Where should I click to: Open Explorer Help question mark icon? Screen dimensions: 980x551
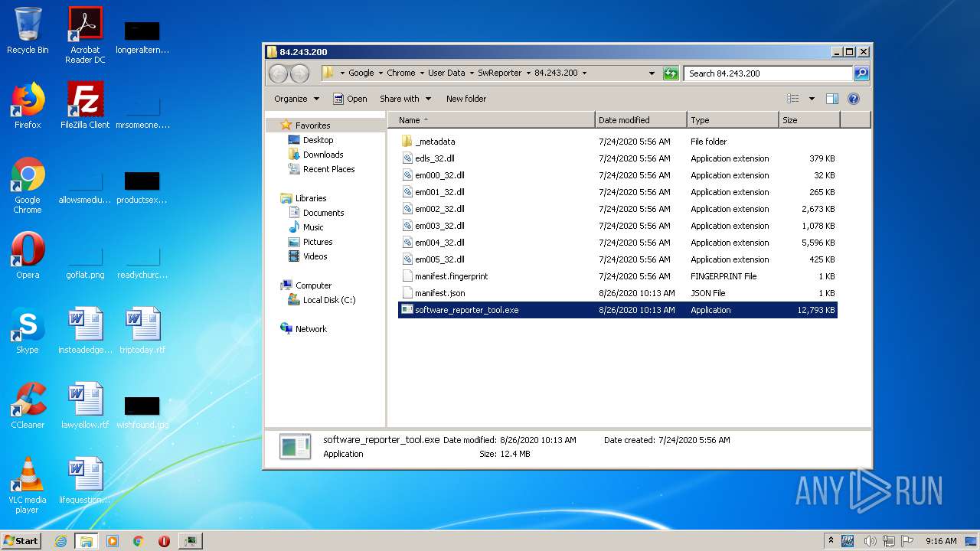click(x=854, y=99)
